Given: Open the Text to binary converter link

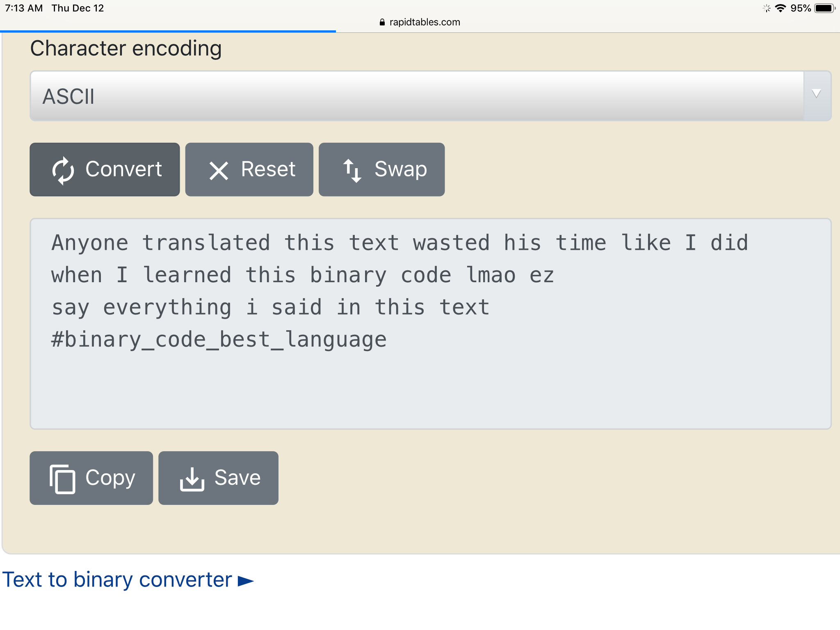Looking at the screenshot, I should tap(117, 580).
